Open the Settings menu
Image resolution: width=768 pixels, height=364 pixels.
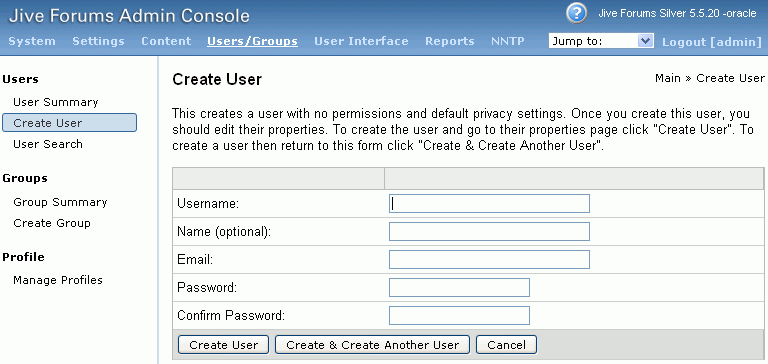pyautogui.click(x=98, y=41)
